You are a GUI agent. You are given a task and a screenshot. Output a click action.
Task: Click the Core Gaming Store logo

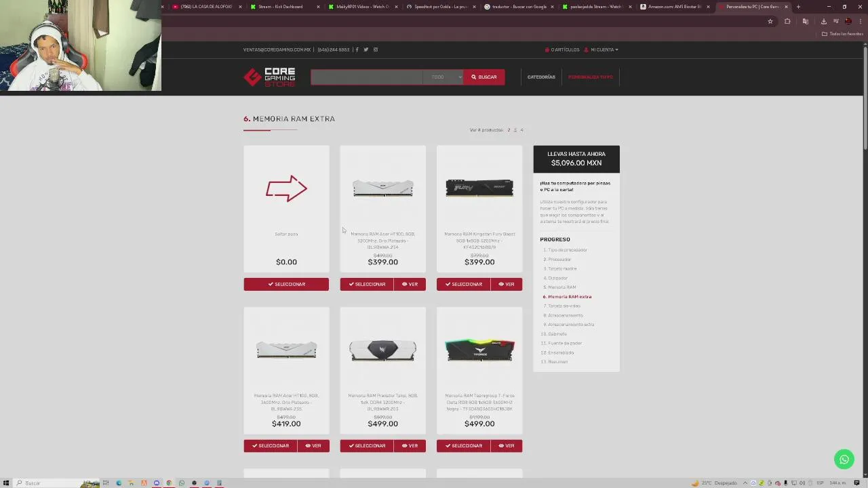269,77
